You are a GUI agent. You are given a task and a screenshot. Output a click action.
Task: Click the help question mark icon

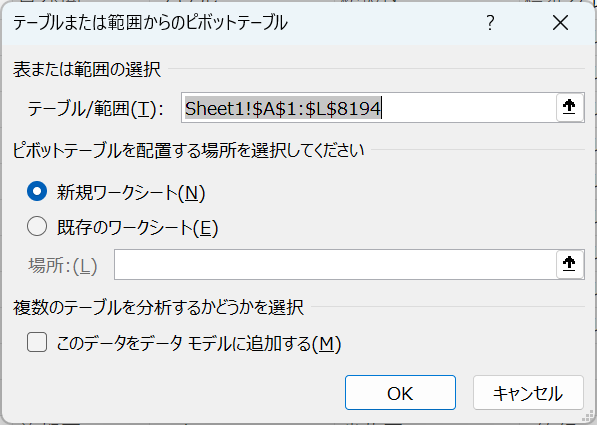click(x=490, y=23)
